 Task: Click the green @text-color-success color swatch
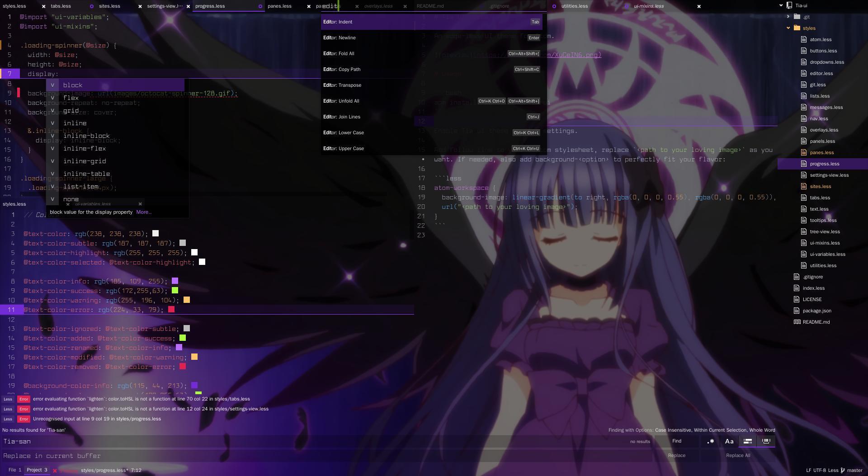coord(175,291)
